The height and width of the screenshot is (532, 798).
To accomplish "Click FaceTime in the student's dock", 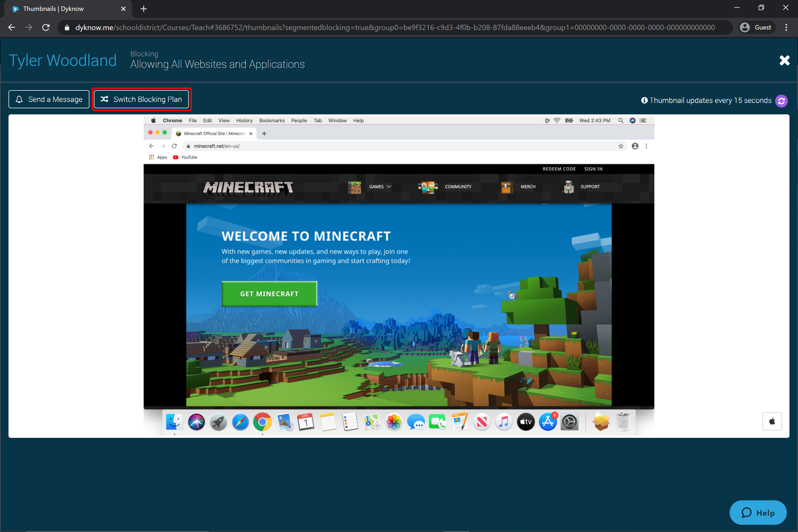I will coord(438,422).
